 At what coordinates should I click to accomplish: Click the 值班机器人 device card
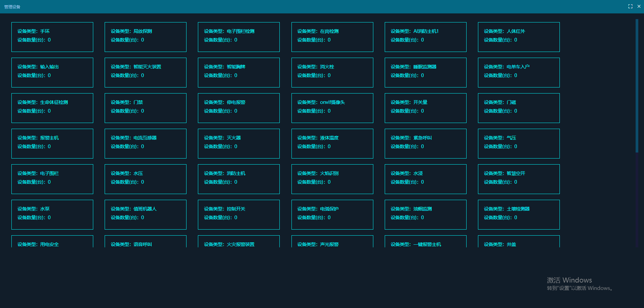[x=146, y=214]
